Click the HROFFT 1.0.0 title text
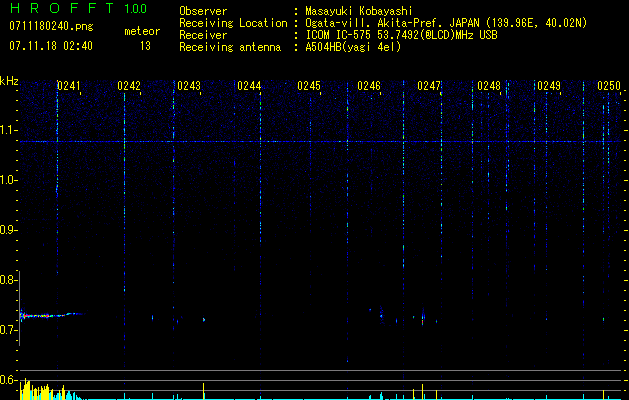Screen dimensions: 629x400 78,8
